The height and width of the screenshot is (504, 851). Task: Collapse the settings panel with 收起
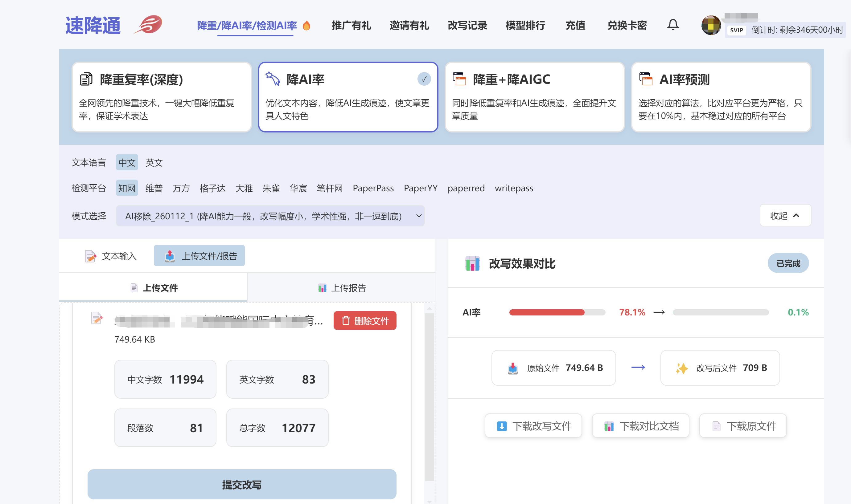785,215
